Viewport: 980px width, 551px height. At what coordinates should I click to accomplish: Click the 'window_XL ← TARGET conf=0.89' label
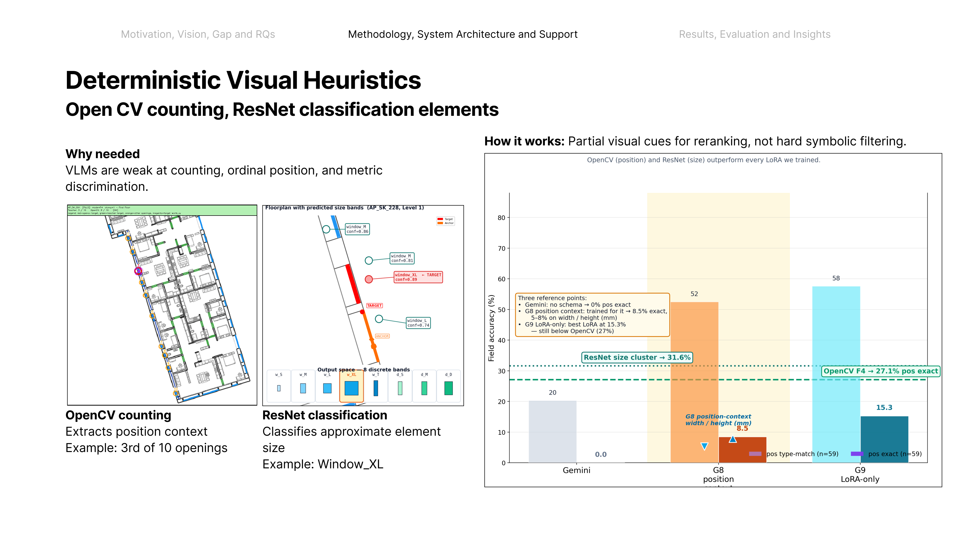click(x=418, y=277)
